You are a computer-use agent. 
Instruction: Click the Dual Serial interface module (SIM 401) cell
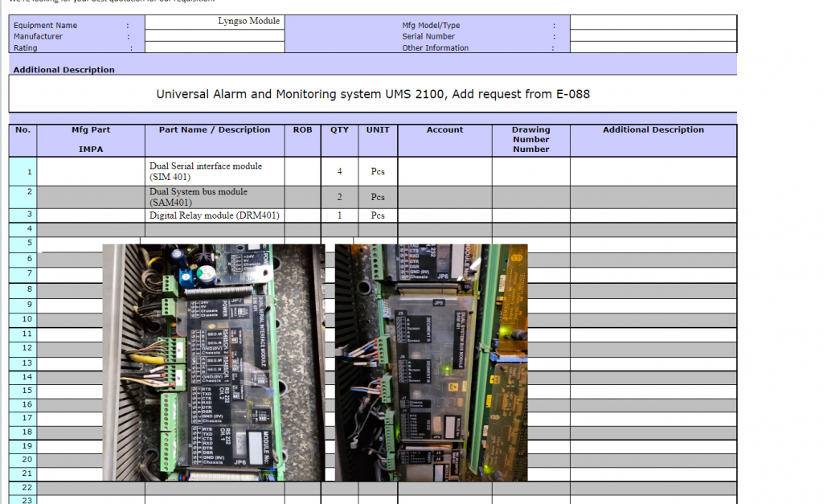coord(215,171)
